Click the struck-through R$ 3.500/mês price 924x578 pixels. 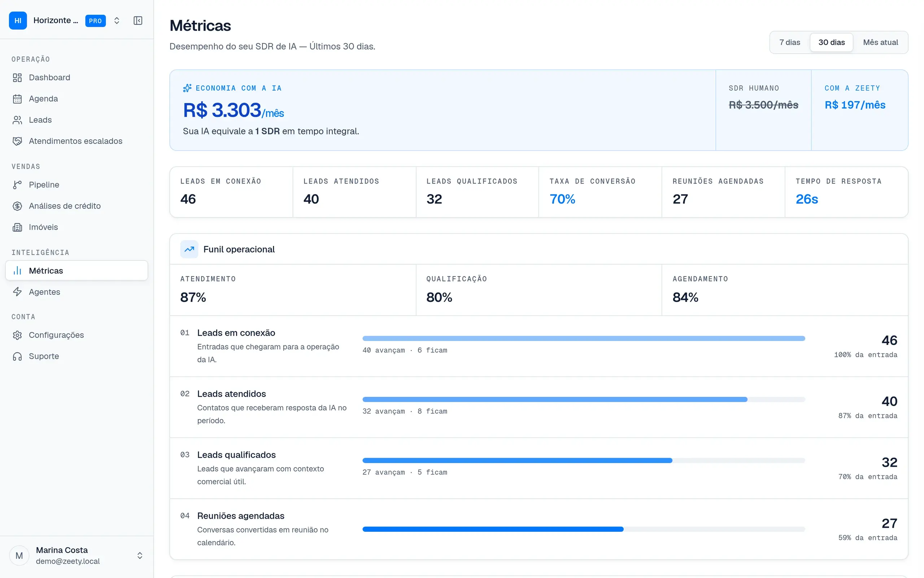(x=763, y=105)
